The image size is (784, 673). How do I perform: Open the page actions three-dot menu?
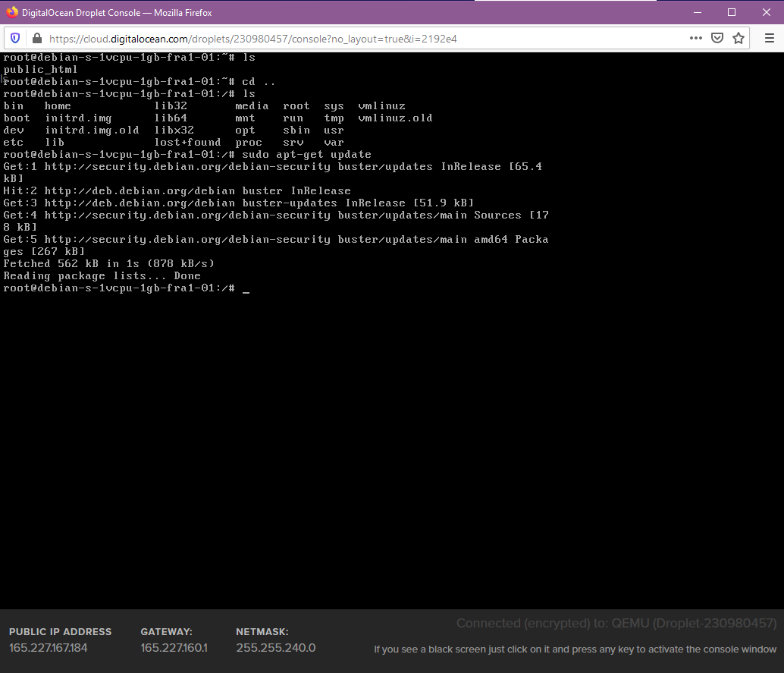pyautogui.click(x=695, y=39)
